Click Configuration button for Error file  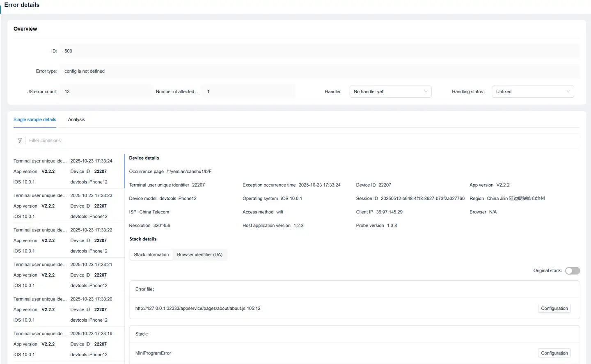(x=554, y=309)
